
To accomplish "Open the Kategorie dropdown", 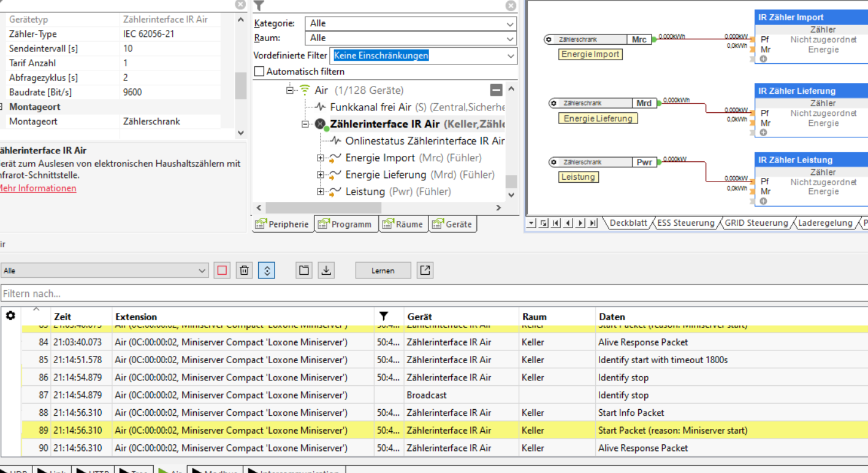I will click(410, 23).
